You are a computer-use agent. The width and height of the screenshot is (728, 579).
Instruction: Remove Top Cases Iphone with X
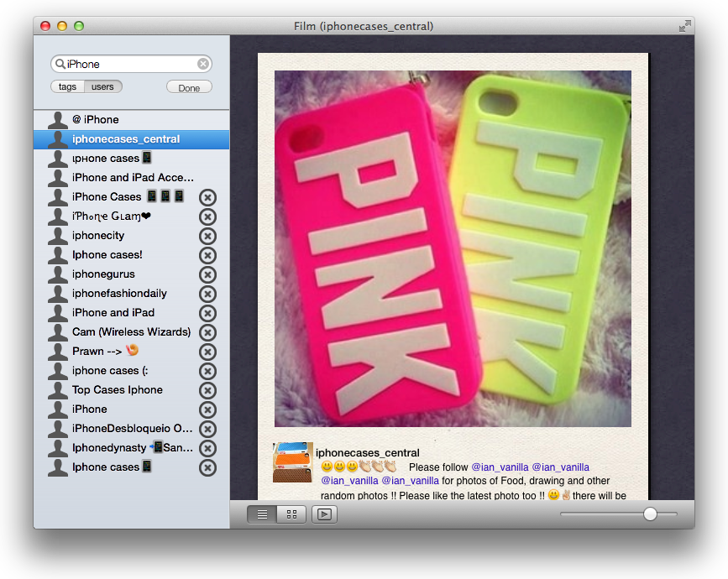tap(207, 390)
